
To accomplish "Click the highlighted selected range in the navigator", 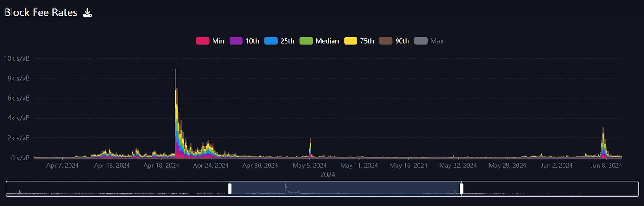I will tap(345, 189).
